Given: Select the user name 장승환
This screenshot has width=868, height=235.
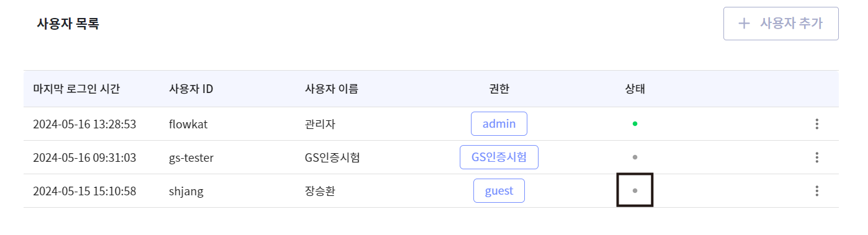Looking at the screenshot, I should [x=312, y=191].
